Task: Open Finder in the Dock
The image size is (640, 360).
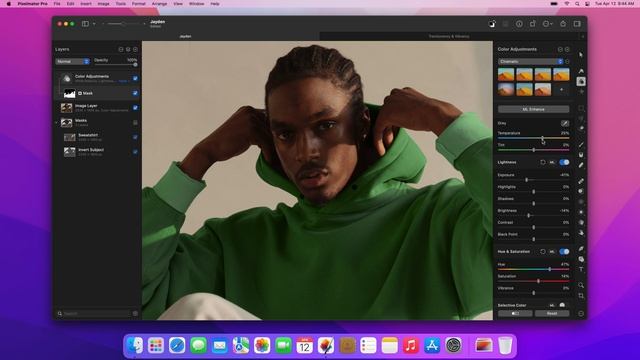Action: click(135, 346)
